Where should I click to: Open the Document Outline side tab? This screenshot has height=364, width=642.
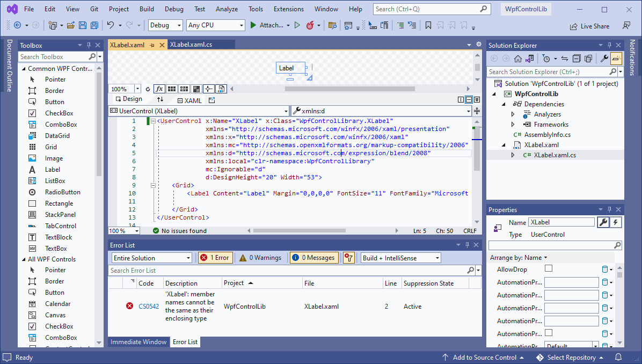pos(9,65)
